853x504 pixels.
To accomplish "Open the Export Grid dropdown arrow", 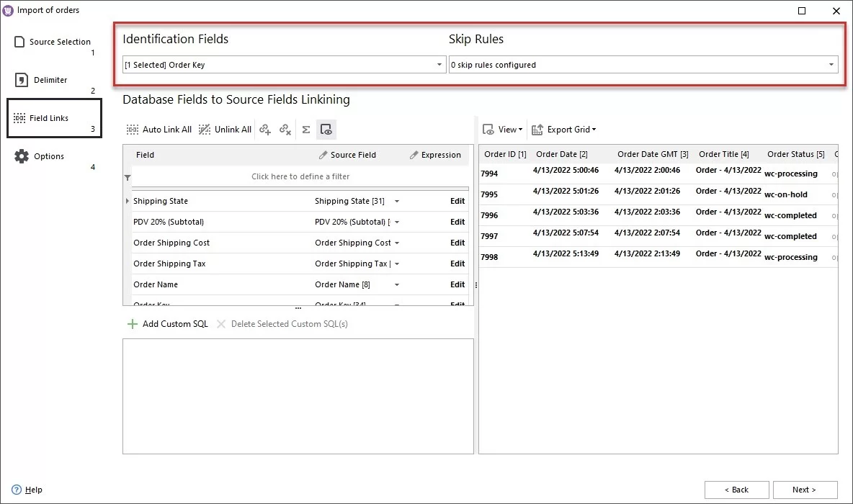I will tap(595, 130).
